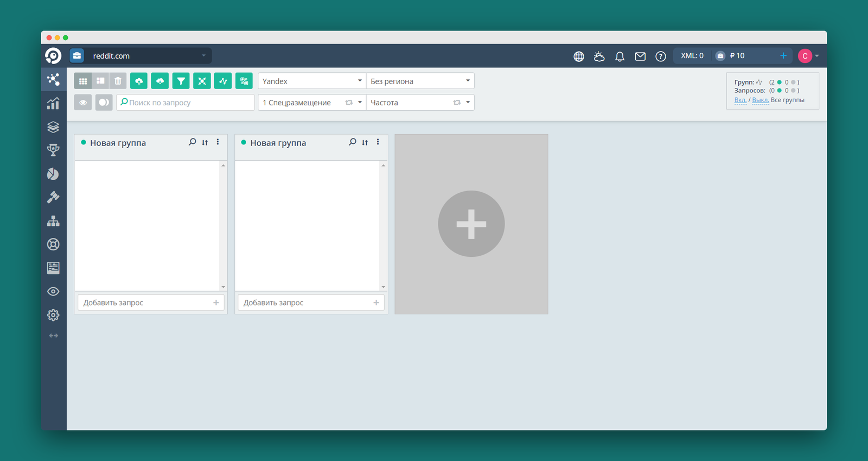The width and height of the screenshot is (868, 461).
Task: Click plus in first group's Добавить запрос field
Action: point(216,302)
